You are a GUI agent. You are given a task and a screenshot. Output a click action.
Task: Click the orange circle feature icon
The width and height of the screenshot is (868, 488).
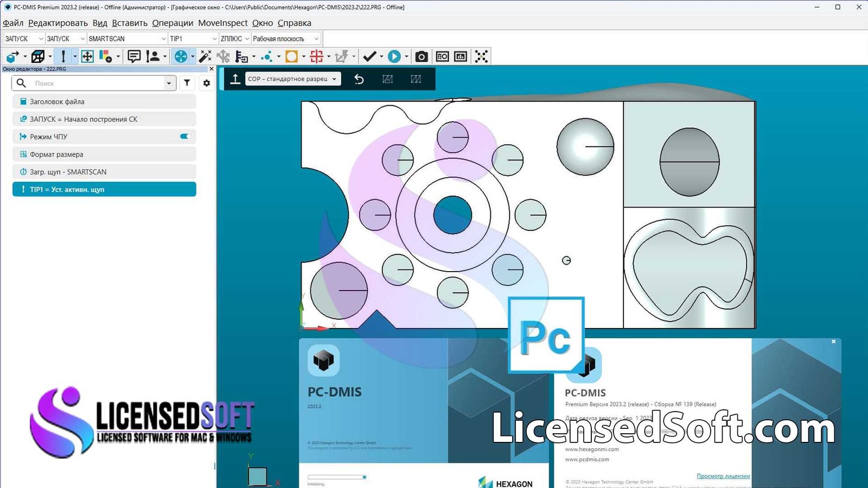pyautogui.click(x=292, y=56)
